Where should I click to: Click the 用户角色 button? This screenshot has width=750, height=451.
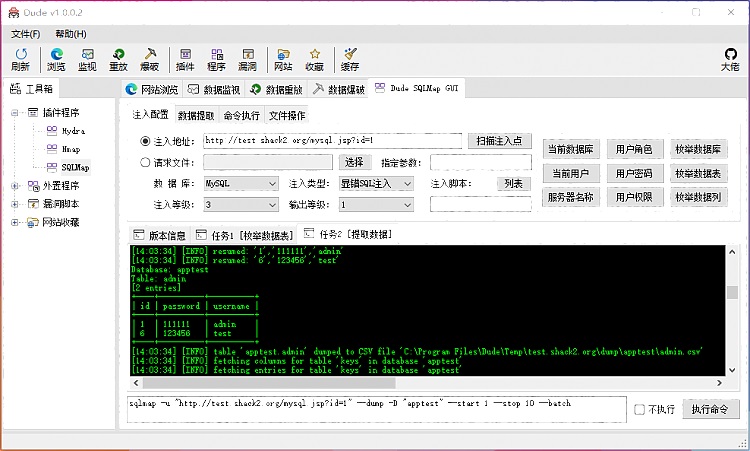click(634, 149)
